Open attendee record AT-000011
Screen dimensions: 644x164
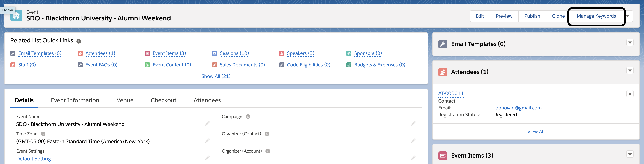451,94
